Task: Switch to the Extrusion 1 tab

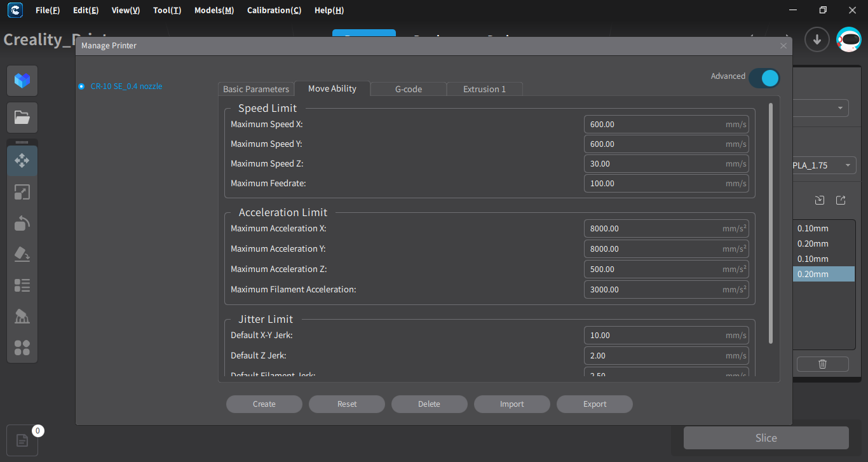Action: coord(485,89)
